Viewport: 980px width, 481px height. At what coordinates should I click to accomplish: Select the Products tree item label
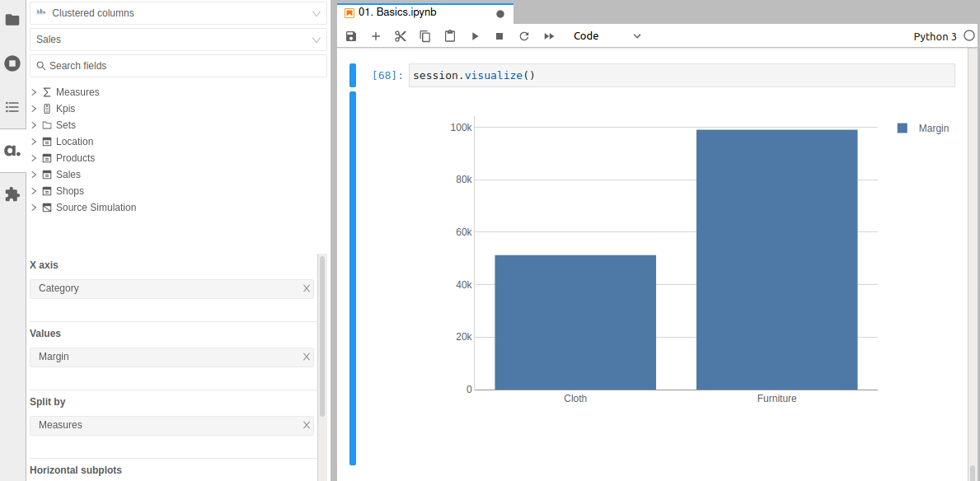75,158
